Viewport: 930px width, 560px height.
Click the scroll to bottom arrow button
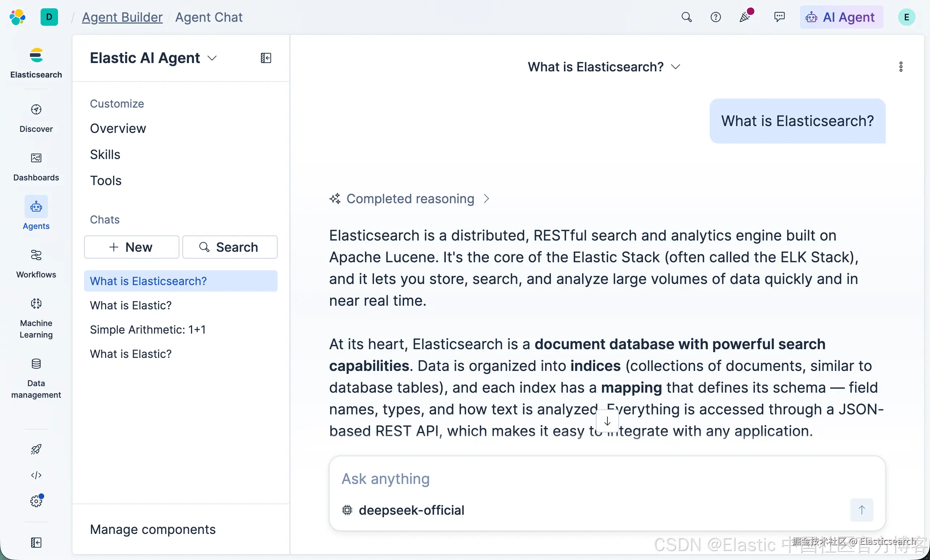tap(607, 421)
